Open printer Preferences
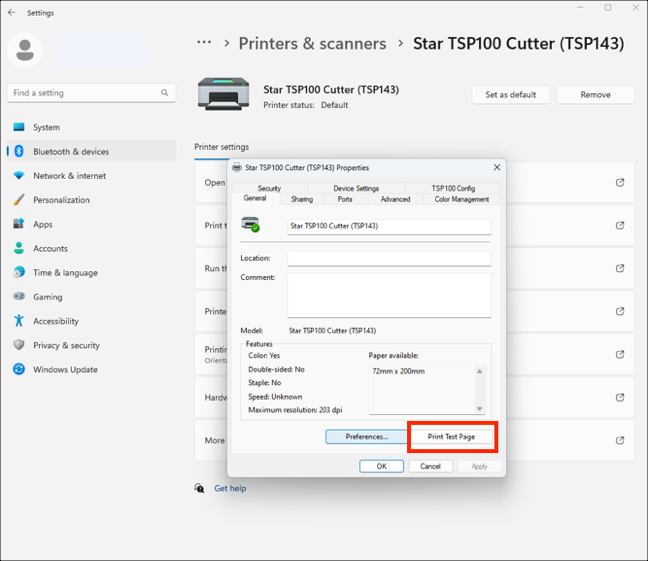Screen dimensions: 648x561 pos(367,437)
